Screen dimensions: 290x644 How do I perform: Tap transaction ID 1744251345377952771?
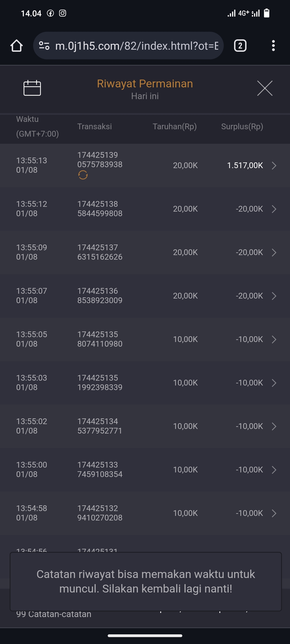coord(100,426)
